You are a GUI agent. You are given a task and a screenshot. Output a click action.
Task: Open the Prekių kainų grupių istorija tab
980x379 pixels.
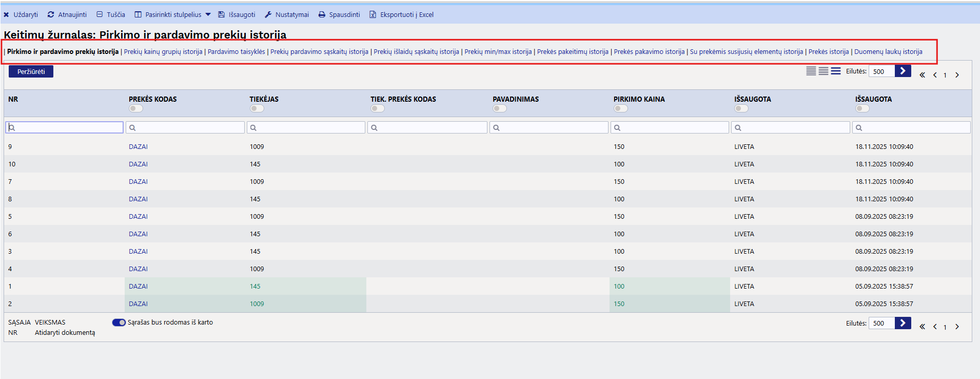[163, 51]
